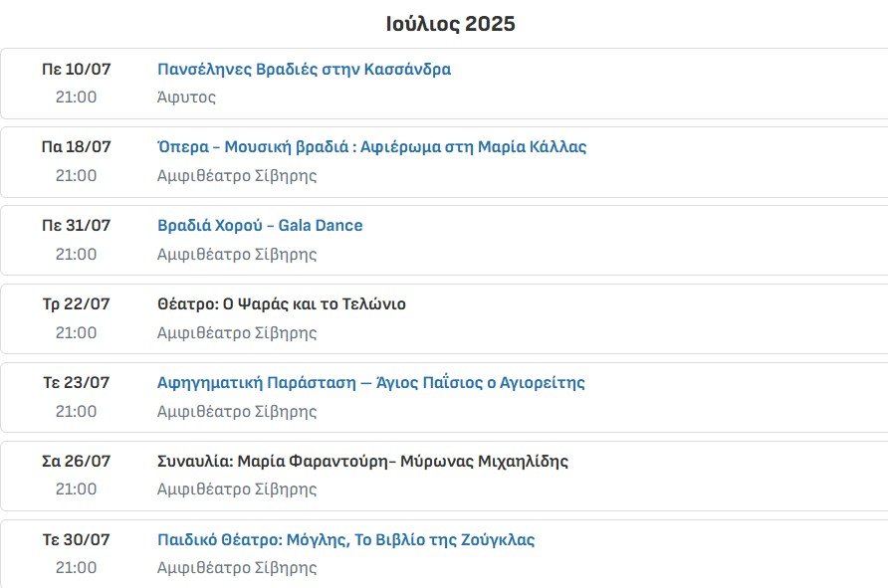Click the Βραδιά Χορού – Gala Dance link
This screenshot has height=588, width=888.
(x=260, y=226)
